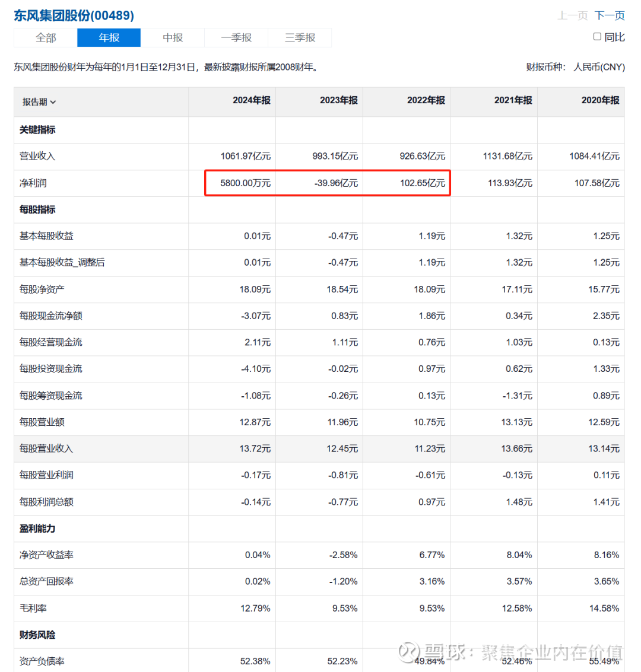This screenshot has width=641, height=672.
Task: Click the 每股营业利润 row label
Action: (46, 475)
